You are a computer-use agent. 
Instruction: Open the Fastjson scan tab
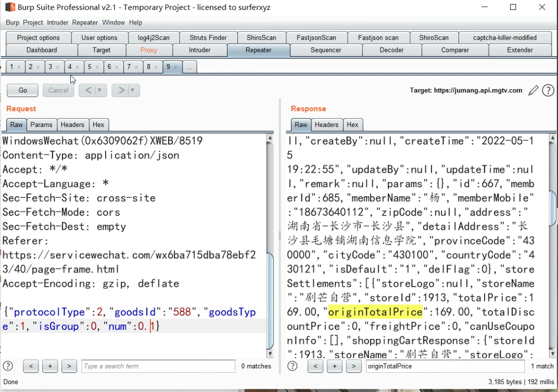[x=378, y=37]
